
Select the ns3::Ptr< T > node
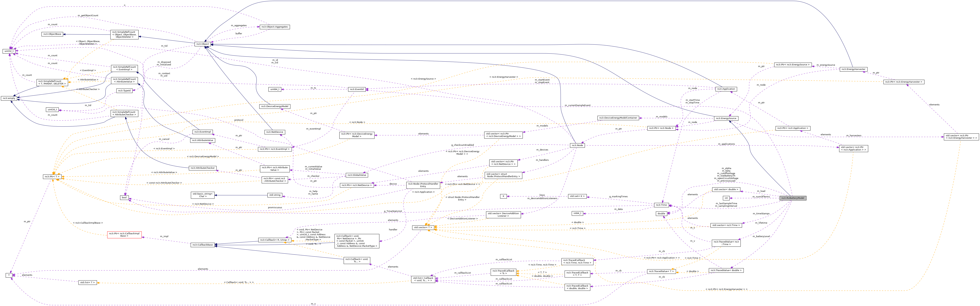52,177
